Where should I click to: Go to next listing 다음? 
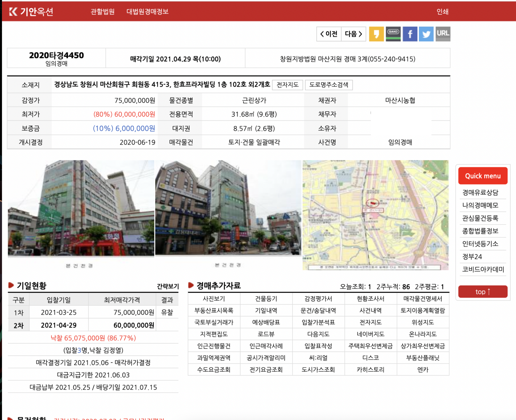(353, 34)
